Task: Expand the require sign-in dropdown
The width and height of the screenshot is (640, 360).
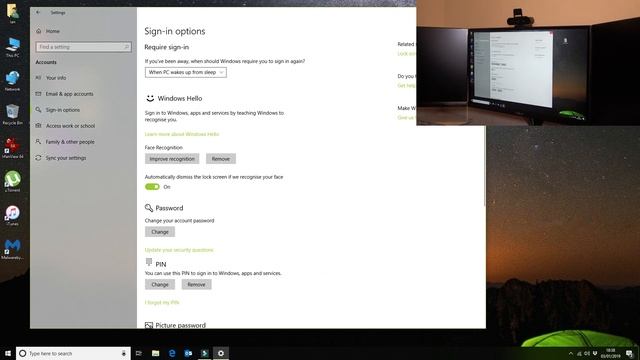Action: [x=186, y=72]
